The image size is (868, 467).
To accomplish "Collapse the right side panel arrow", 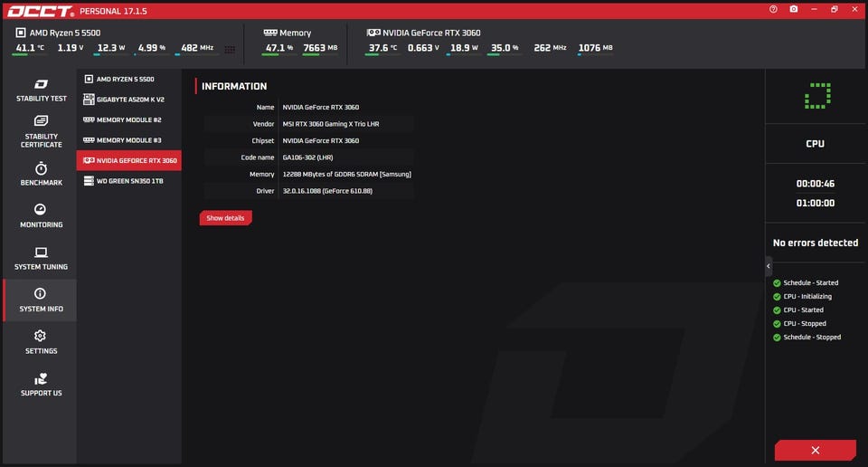I will click(x=769, y=266).
